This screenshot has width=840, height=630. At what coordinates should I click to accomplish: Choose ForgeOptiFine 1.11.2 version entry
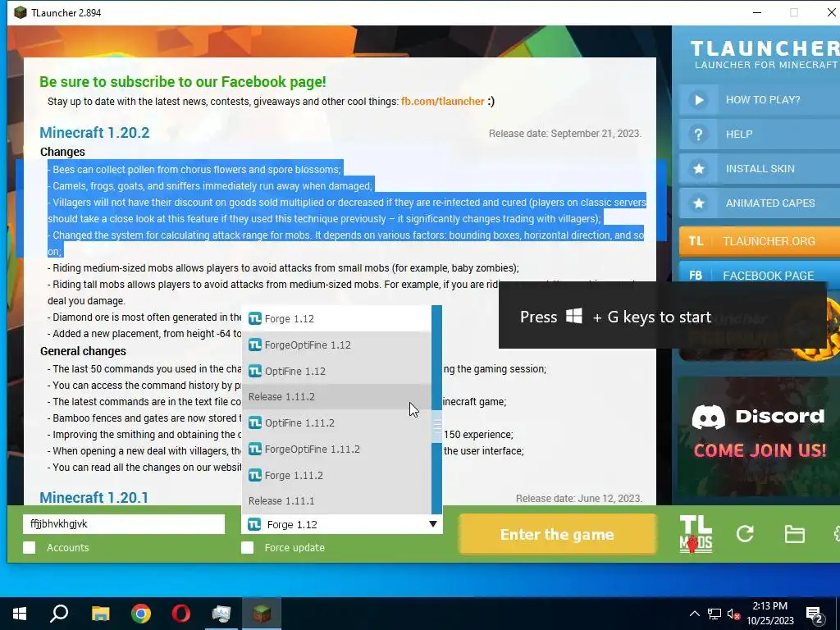pos(336,450)
